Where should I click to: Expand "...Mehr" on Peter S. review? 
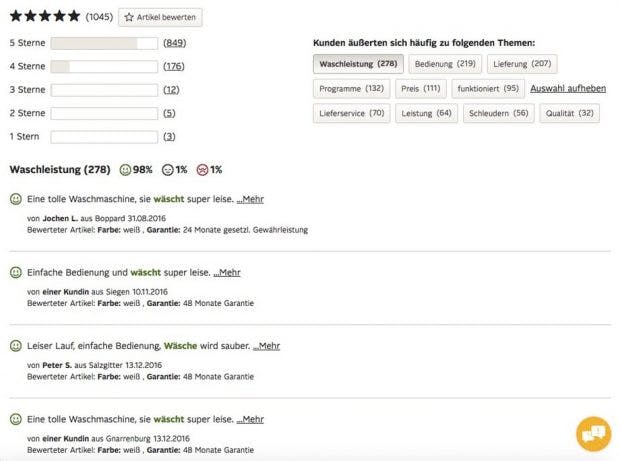pos(267,346)
